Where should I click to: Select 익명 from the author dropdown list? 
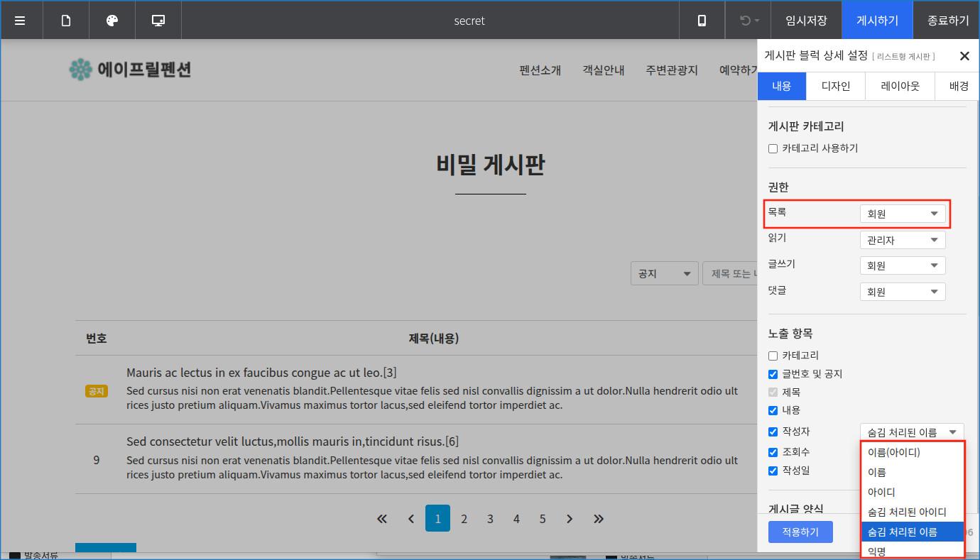pyautogui.click(x=877, y=551)
